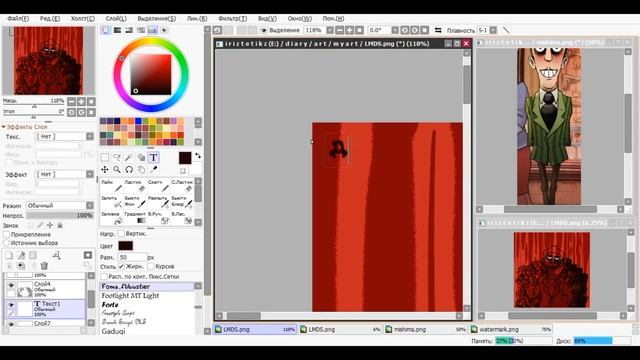Choose the Заливка bucket tool
The height and width of the screenshot is (360, 640).
pyautogui.click(x=111, y=218)
